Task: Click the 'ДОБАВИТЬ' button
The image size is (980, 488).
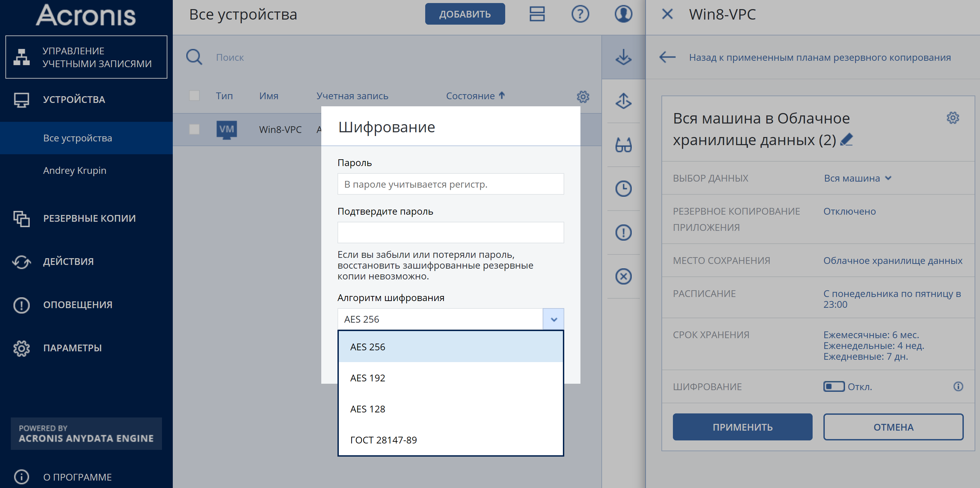Action: [465, 14]
